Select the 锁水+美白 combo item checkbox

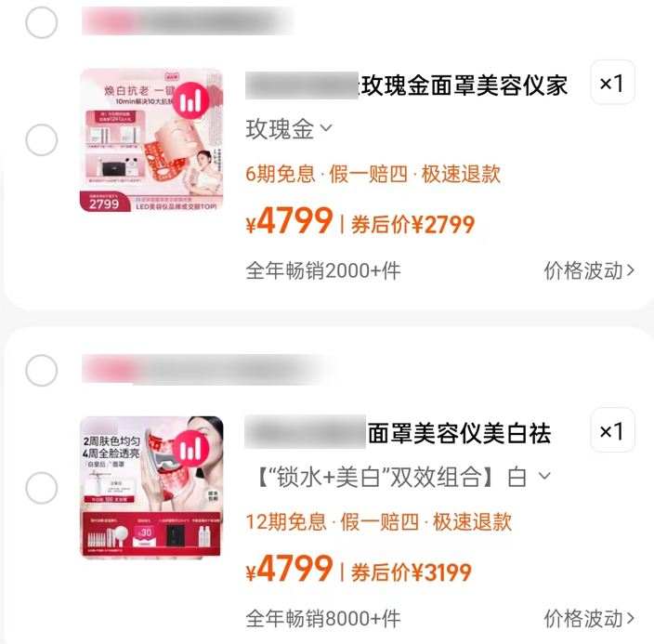(41, 488)
